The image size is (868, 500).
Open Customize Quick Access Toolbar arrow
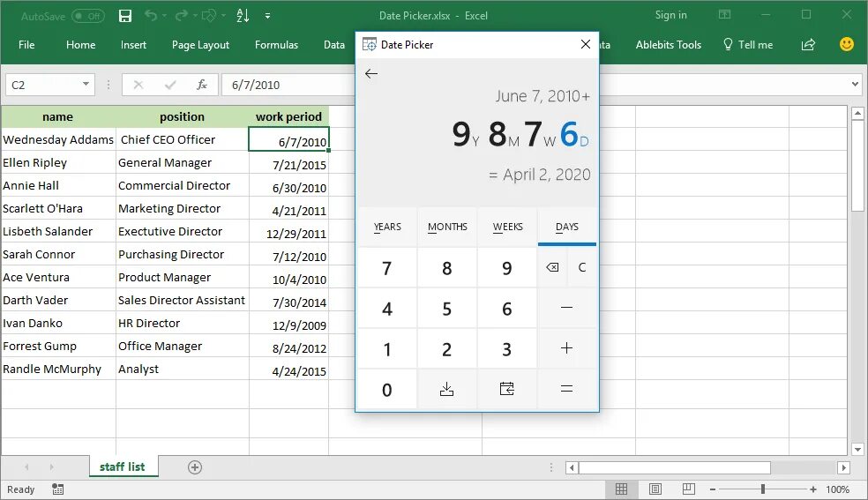(x=267, y=16)
